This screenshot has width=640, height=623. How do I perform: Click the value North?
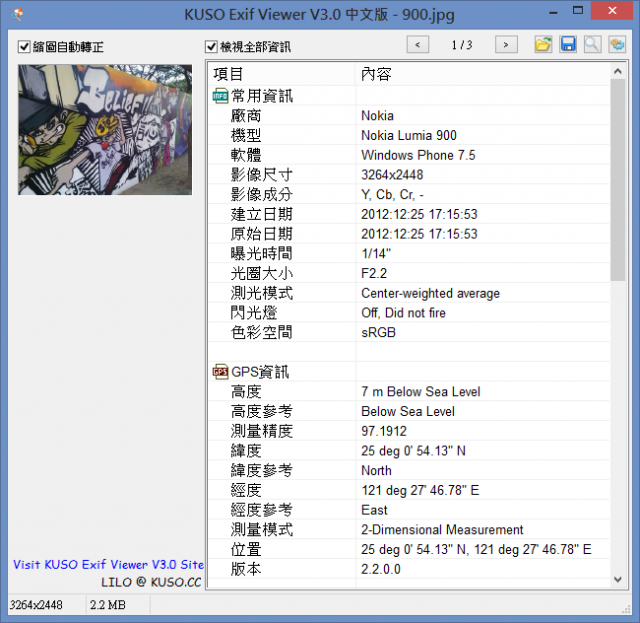pyautogui.click(x=376, y=470)
